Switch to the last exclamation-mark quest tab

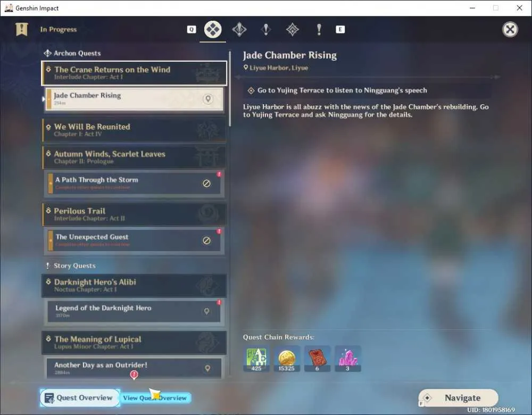click(319, 29)
